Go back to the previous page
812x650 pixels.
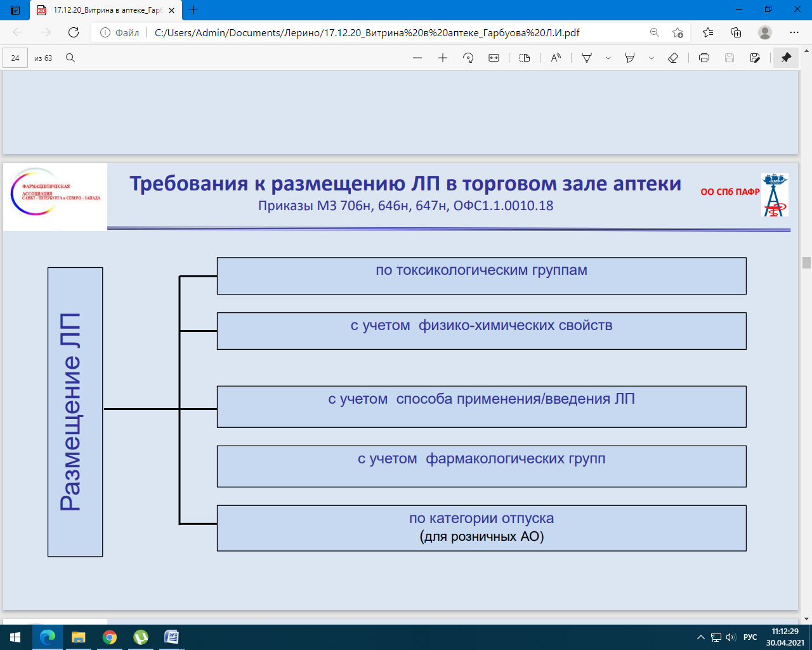click(18, 32)
